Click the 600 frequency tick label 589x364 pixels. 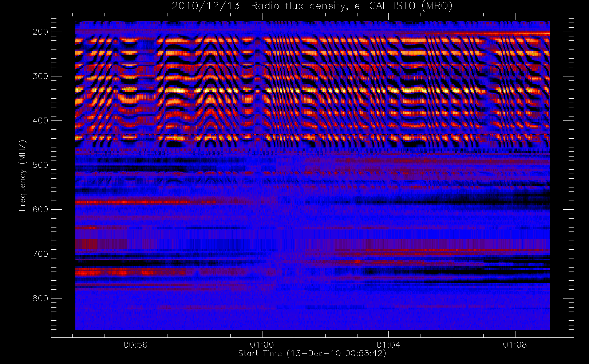click(x=40, y=209)
